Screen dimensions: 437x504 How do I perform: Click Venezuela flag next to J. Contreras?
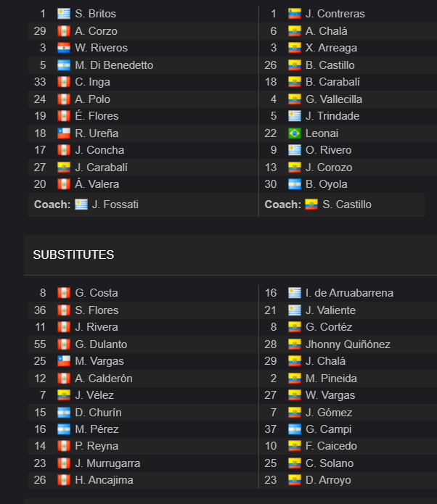pyautogui.click(x=295, y=14)
